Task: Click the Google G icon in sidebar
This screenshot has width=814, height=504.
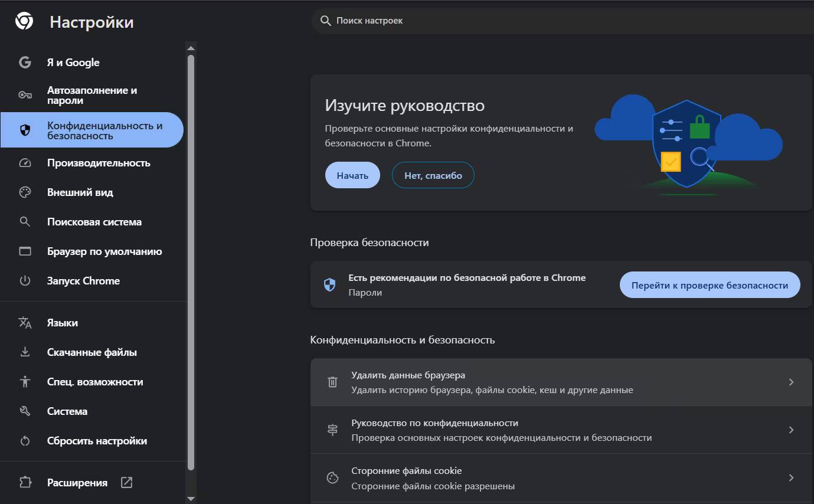Action: click(x=25, y=63)
